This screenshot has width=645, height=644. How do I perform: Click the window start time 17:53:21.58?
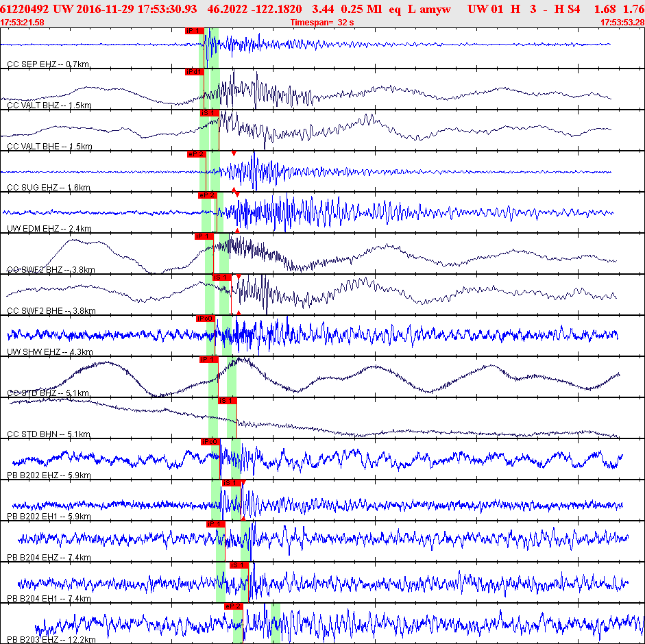coord(22,23)
